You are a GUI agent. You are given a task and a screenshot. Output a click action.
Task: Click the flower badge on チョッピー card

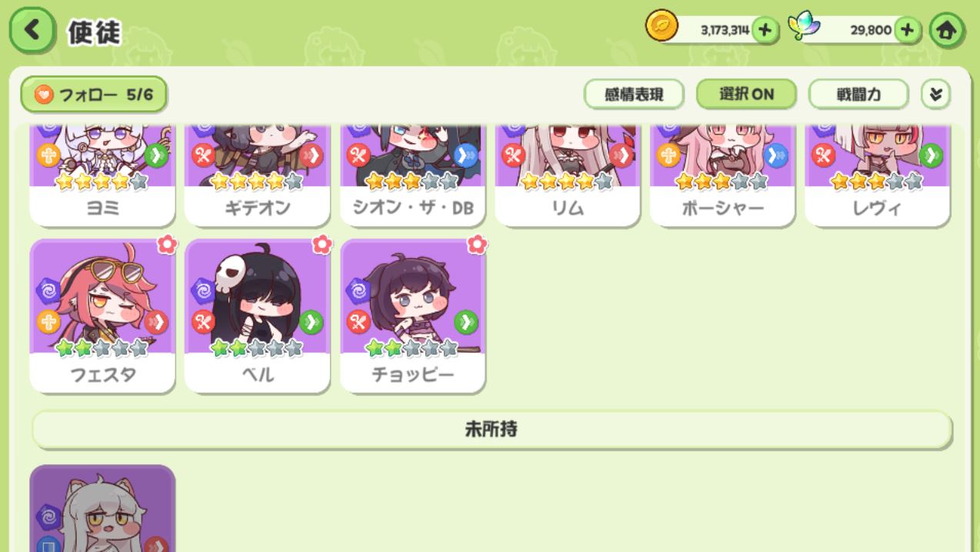click(x=477, y=245)
